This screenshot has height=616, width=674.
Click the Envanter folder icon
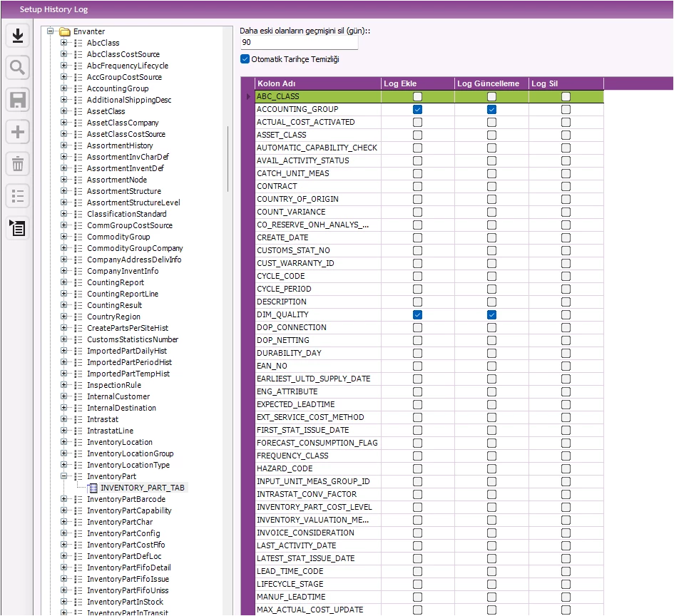point(65,31)
